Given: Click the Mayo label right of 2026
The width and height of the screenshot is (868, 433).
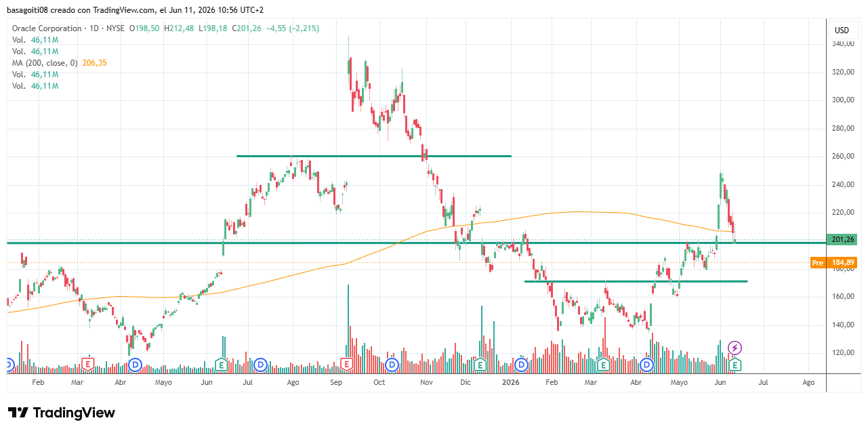Looking at the screenshot, I should [x=679, y=383].
